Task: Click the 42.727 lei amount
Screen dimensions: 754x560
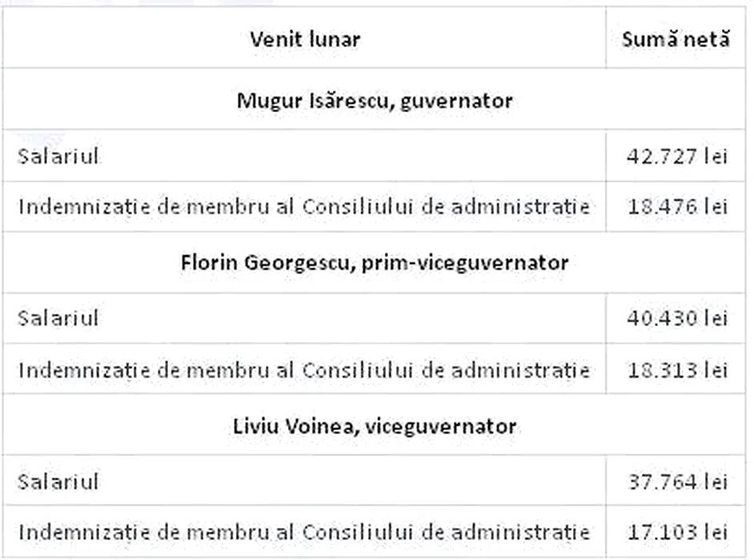Action: coord(677,156)
